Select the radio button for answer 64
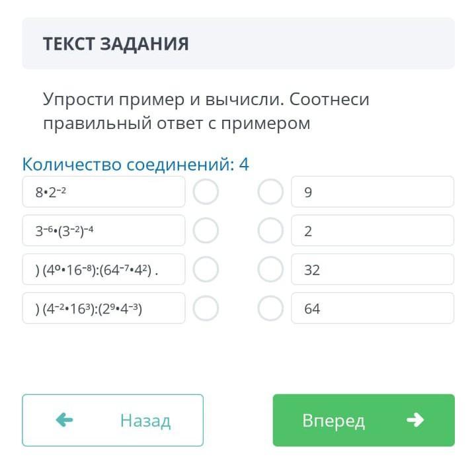 270,308
